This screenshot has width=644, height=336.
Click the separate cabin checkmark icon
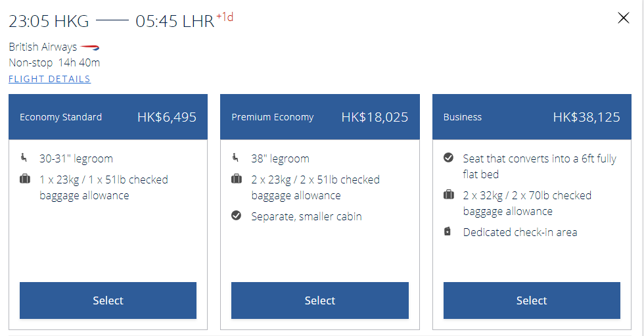(237, 216)
